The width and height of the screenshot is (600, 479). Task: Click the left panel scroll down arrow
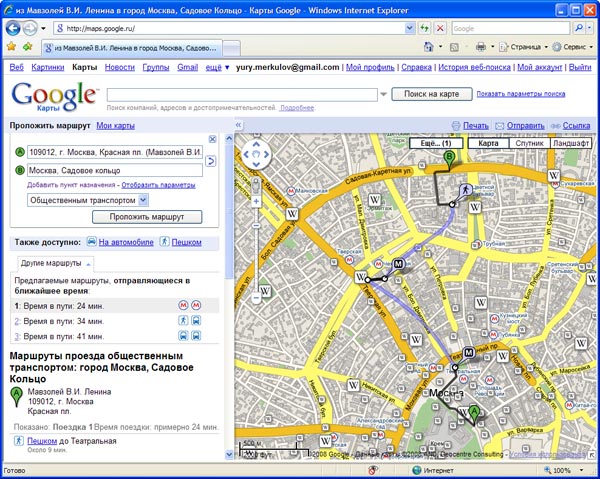point(229,455)
